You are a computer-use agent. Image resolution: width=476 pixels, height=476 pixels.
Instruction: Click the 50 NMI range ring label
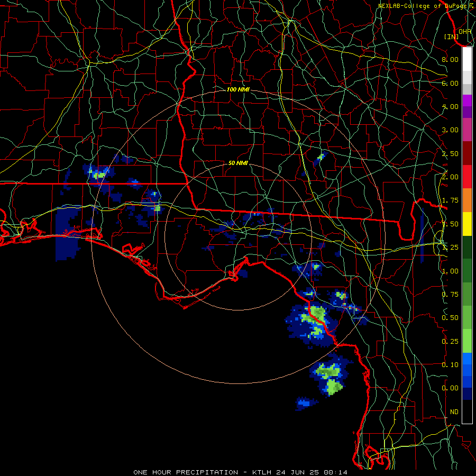coord(238,163)
